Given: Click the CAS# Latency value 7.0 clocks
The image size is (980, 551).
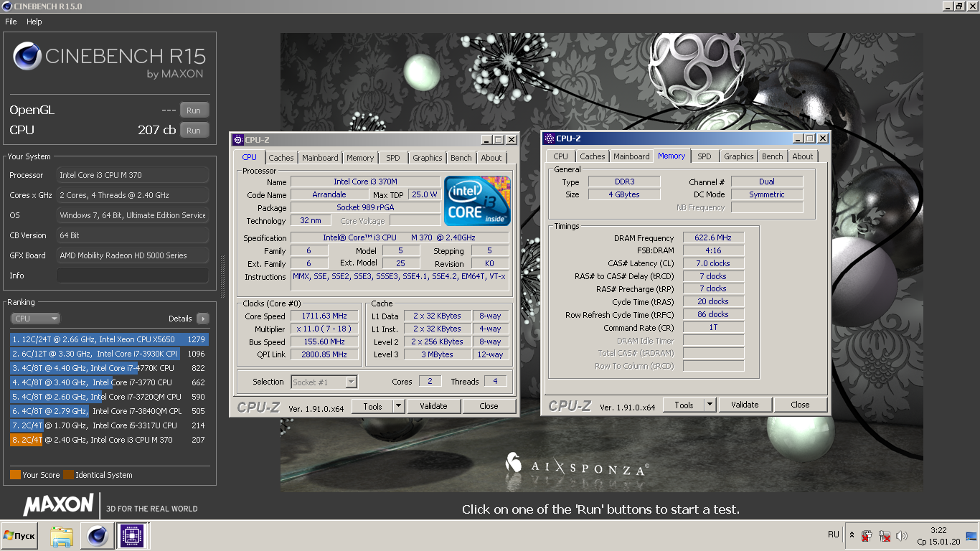Looking at the screenshot, I should coord(713,263).
